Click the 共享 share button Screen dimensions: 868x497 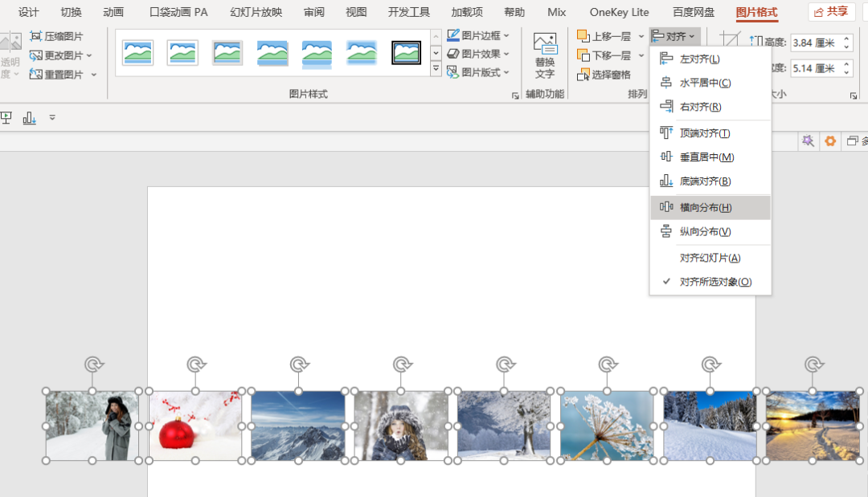point(832,11)
